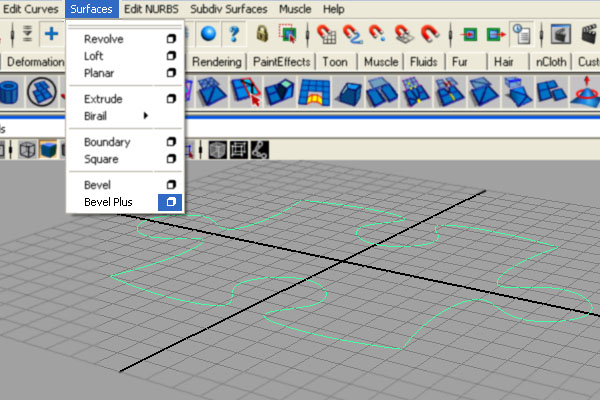Select the trim tool with red cursor arrow
Screen dimensions: 600x400
click(246, 91)
